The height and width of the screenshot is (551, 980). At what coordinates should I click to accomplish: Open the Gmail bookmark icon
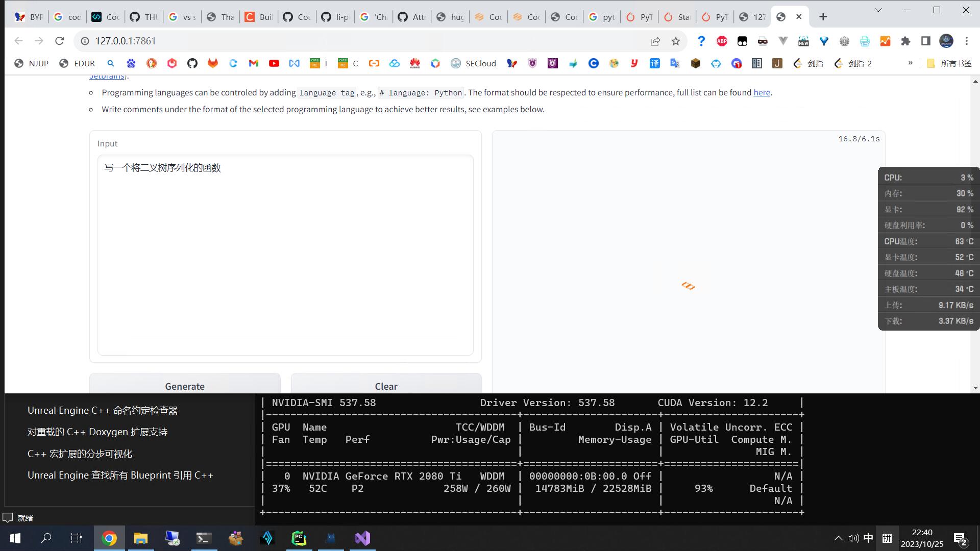pyautogui.click(x=254, y=63)
